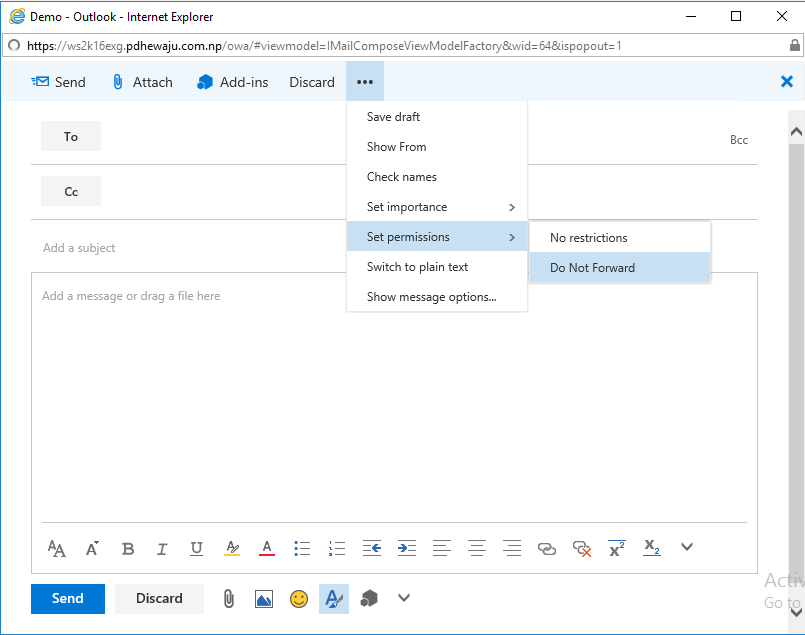Pick the text highlight color
Screen dimensions: 805x635
coord(232,548)
